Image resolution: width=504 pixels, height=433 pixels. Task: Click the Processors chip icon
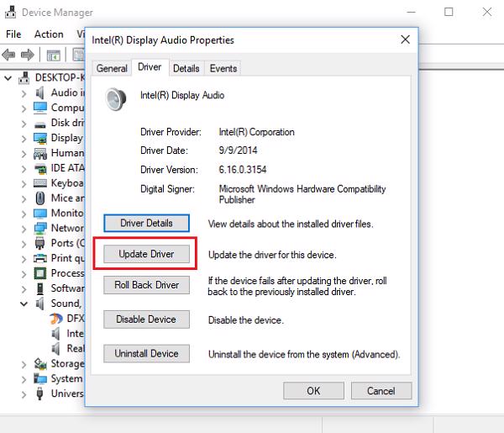[x=39, y=273]
